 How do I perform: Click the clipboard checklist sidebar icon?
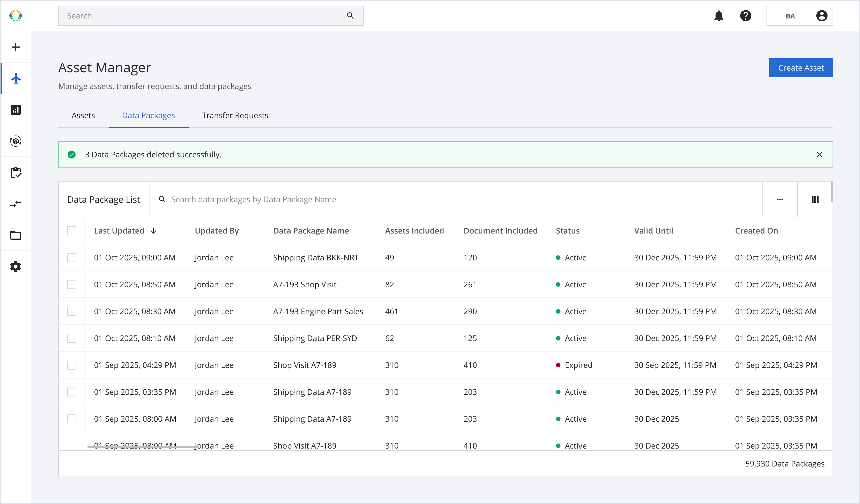16,173
